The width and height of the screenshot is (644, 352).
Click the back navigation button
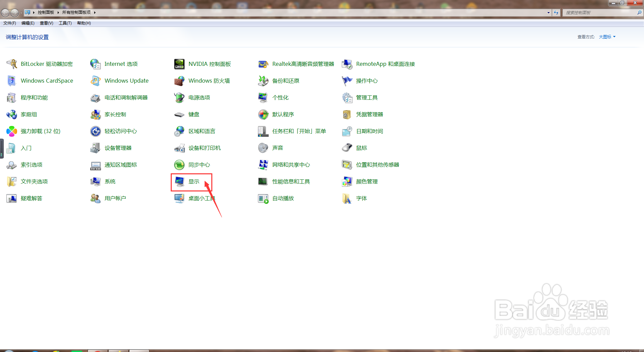[x=5, y=13]
